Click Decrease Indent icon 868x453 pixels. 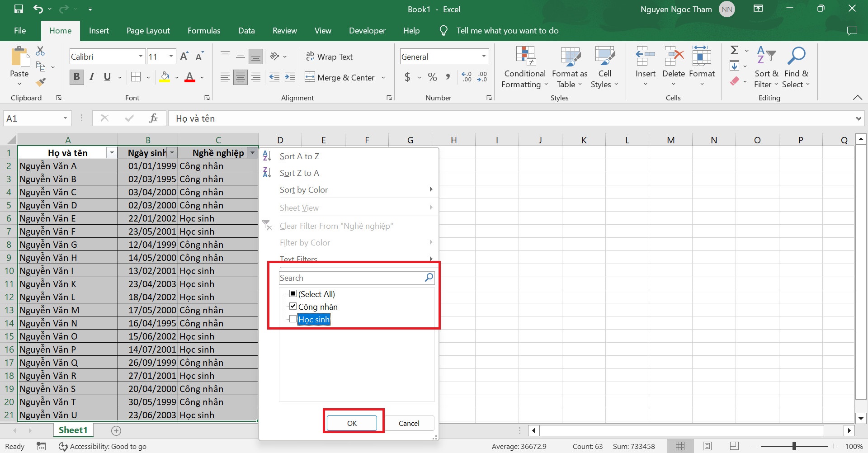pyautogui.click(x=274, y=77)
